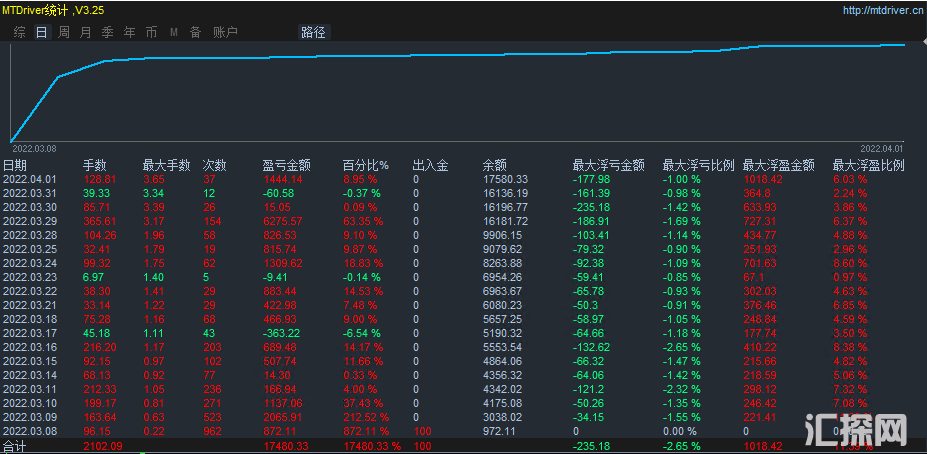Click the 2102.09 total lots value
The image size is (927, 454).
point(103,446)
